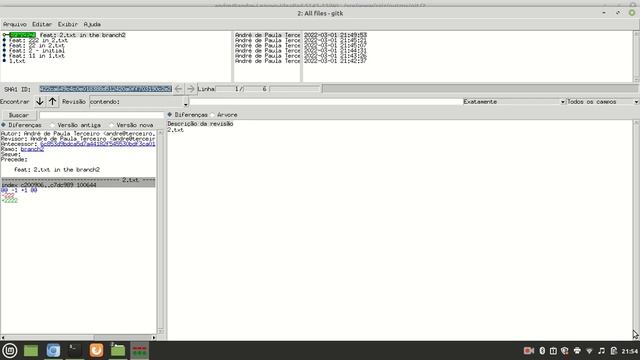Open the Exibir menu
Screen dimensions: 640x360
[x=68, y=24]
